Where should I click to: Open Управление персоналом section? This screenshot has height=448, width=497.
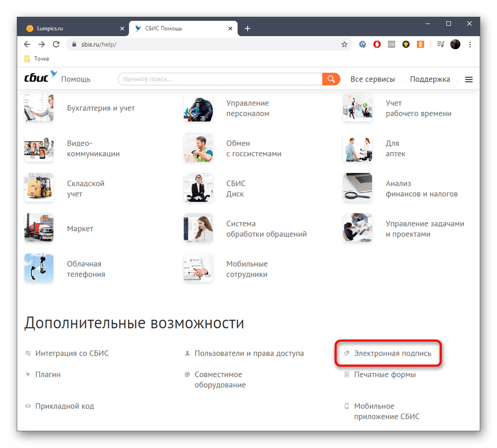(x=247, y=108)
